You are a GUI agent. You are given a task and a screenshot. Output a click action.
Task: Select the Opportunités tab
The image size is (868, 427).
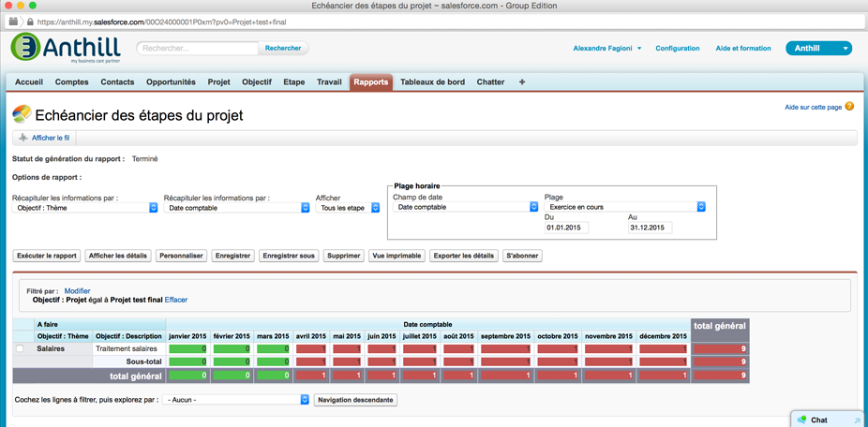171,81
